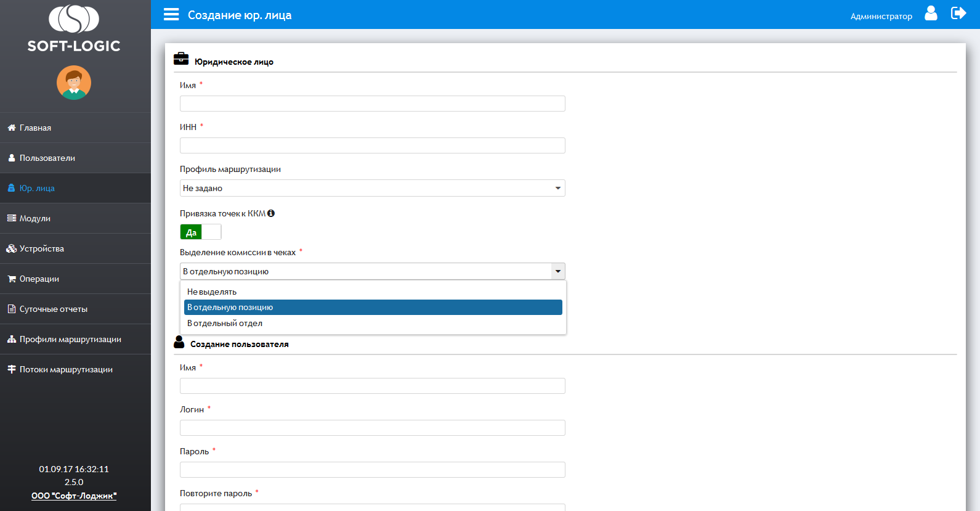Viewport: 980px width, 511px height.
Task: Click the Soft-Logic logo
Action: pyautogui.click(x=74, y=28)
